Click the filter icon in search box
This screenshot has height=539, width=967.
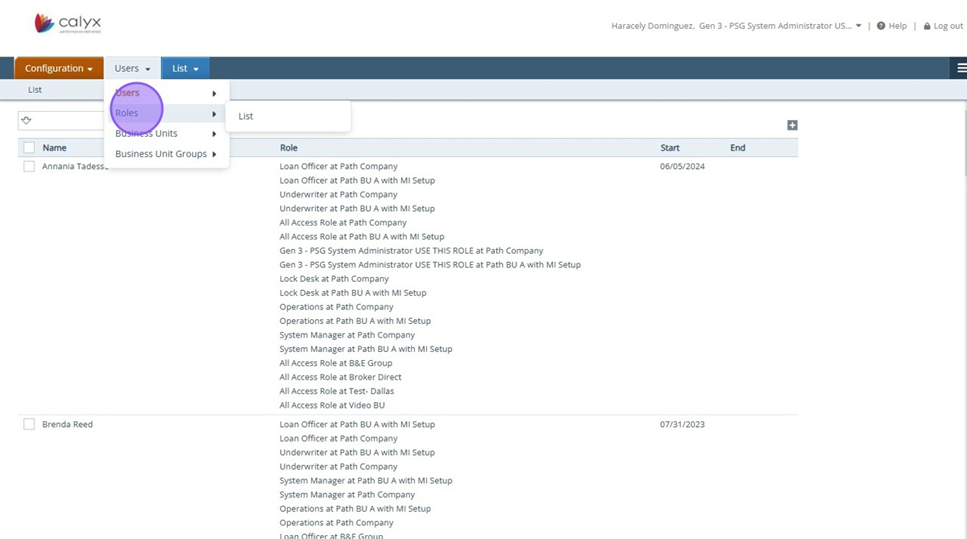(x=27, y=120)
